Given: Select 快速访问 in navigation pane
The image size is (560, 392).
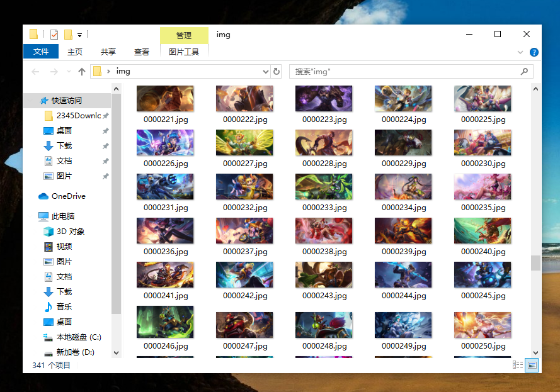Looking at the screenshot, I should pos(67,101).
